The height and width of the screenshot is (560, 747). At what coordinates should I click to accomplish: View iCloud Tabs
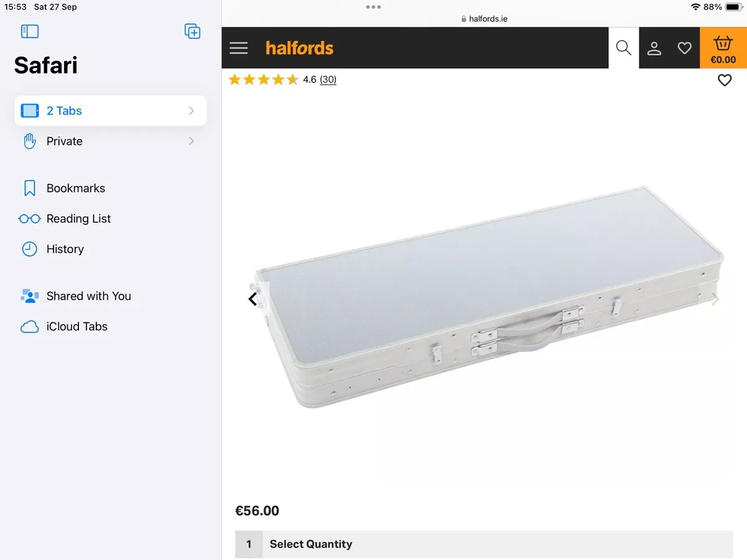tap(77, 327)
